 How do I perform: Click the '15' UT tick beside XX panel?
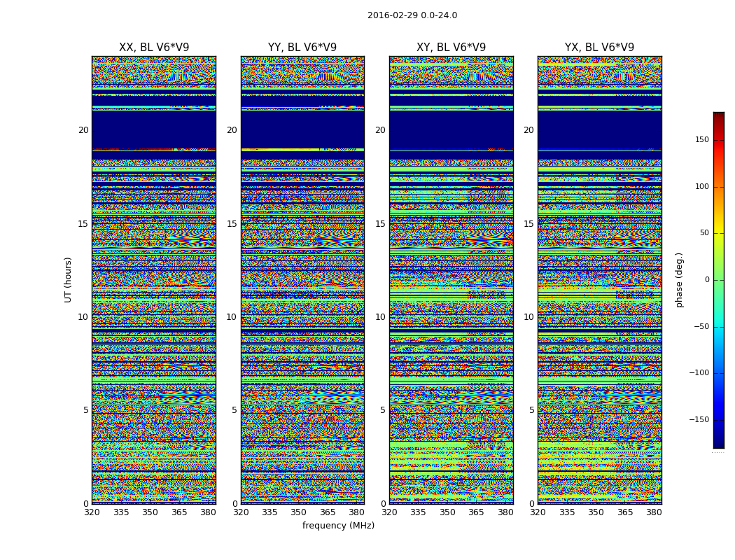(83, 223)
